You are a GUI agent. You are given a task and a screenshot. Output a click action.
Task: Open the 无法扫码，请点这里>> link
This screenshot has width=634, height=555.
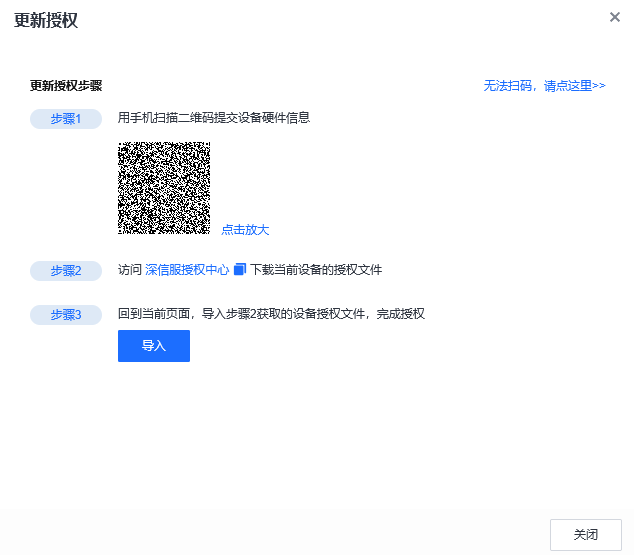coord(544,86)
